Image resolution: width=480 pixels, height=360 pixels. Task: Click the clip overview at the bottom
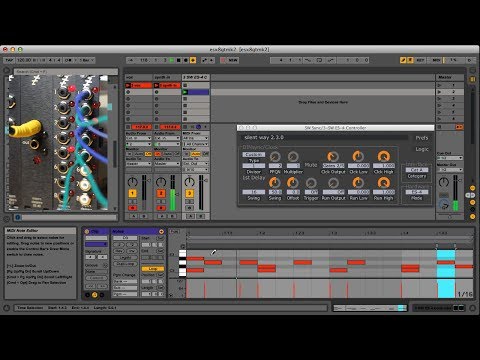[x=370, y=308]
